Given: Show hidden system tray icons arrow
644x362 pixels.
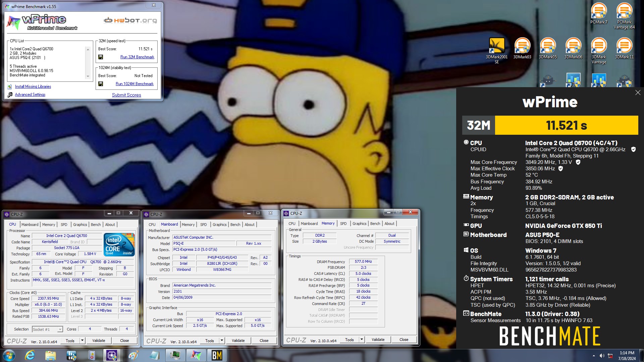Looking at the screenshot, I should (x=594, y=356).
